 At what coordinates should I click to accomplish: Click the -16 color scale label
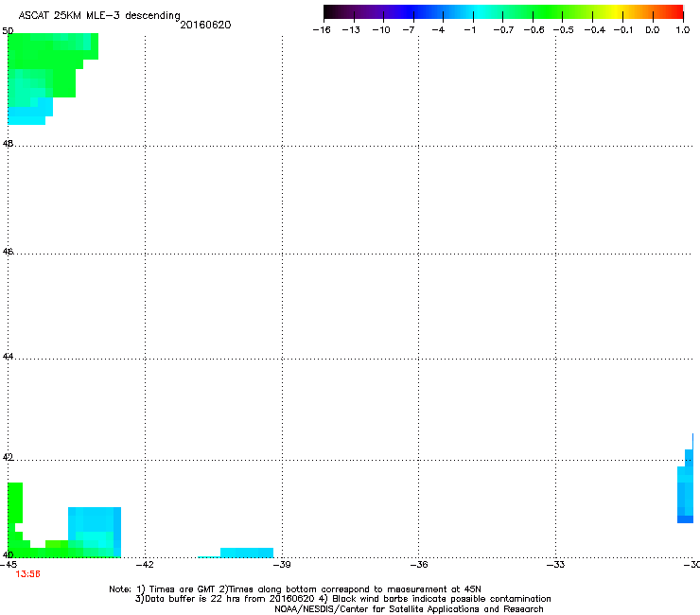click(x=322, y=30)
